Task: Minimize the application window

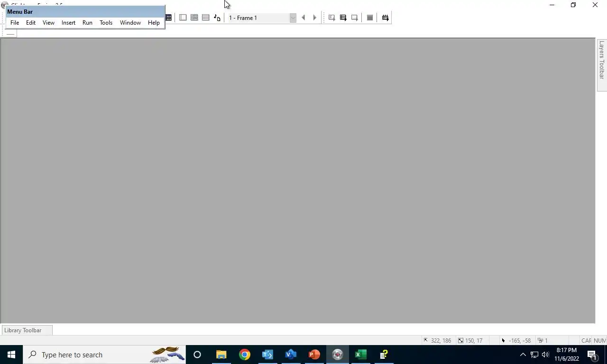Action: coord(552,5)
